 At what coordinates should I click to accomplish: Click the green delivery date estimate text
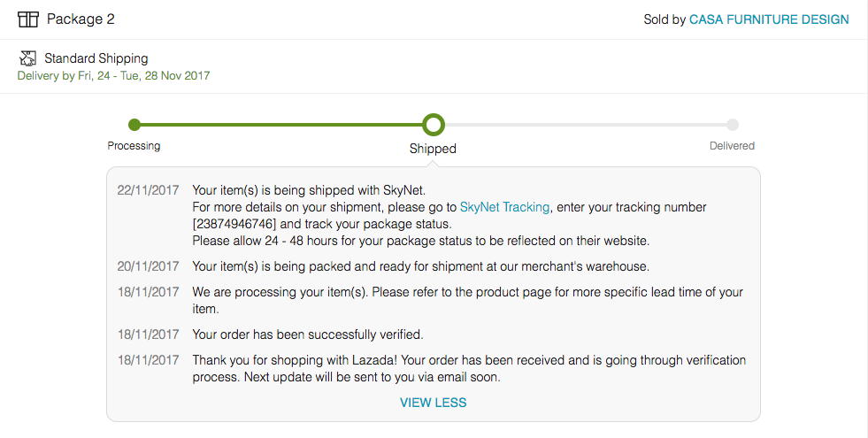[114, 76]
